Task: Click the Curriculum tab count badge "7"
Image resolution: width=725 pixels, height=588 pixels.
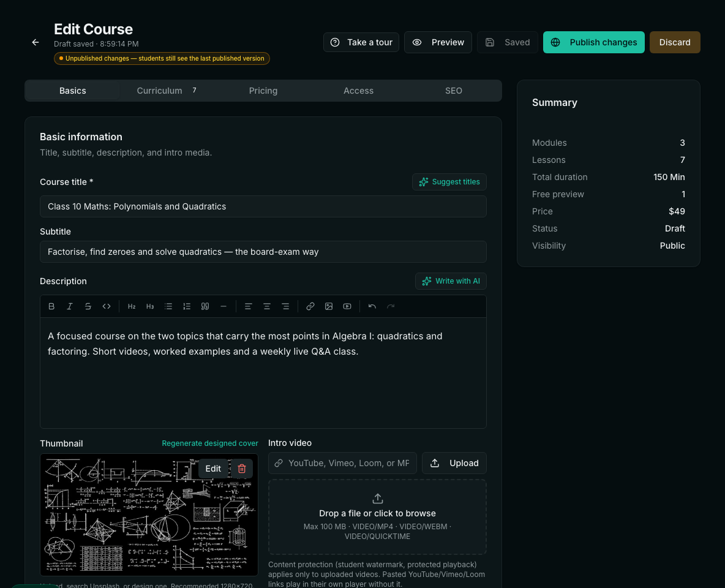Action: click(194, 90)
